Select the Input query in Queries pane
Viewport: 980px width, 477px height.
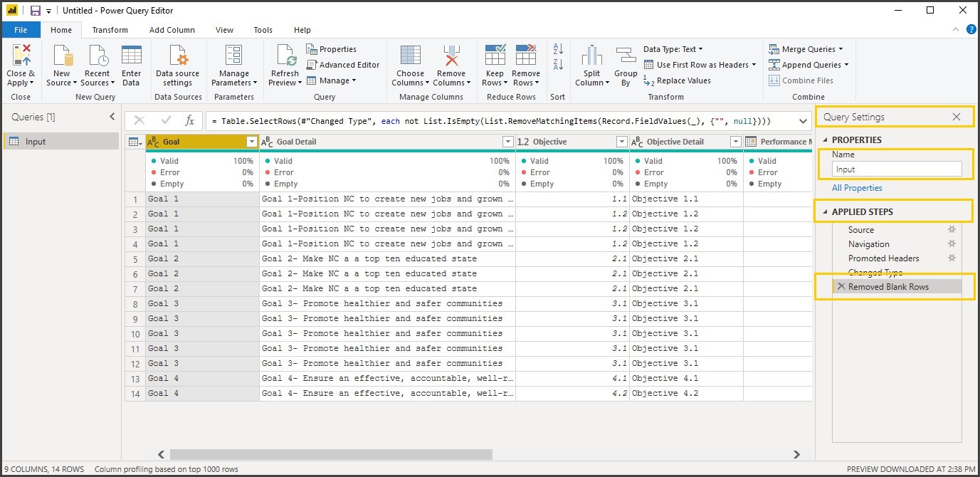click(61, 141)
